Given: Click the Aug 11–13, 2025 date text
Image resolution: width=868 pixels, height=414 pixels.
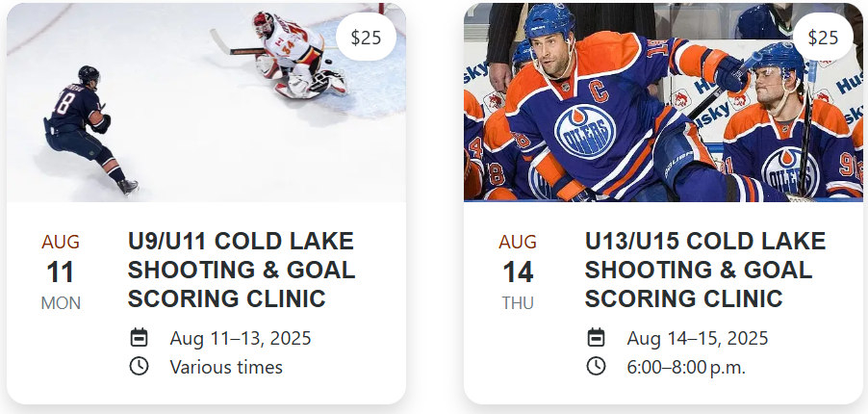Looking at the screenshot, I should pyautogui.click(x=241, y=338).
